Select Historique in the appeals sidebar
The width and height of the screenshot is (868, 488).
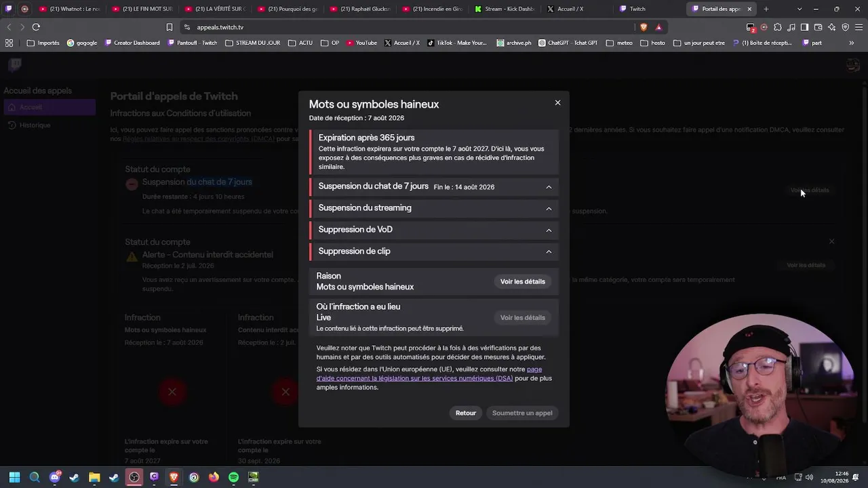pos(49,125)
